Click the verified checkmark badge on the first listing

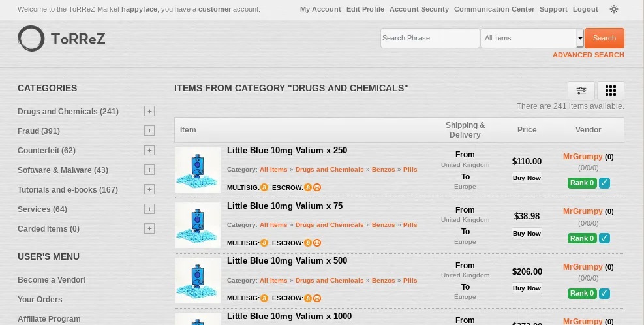[x=604, y=183]
